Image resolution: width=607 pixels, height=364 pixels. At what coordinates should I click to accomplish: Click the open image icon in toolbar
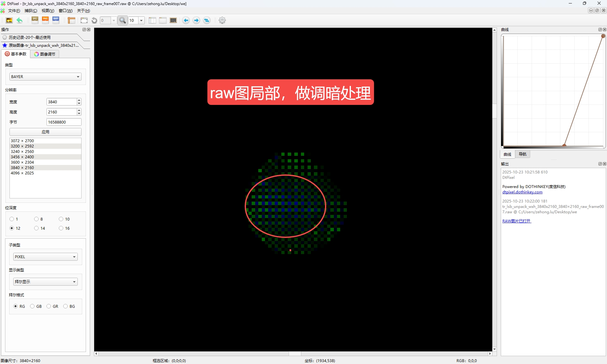9,20
